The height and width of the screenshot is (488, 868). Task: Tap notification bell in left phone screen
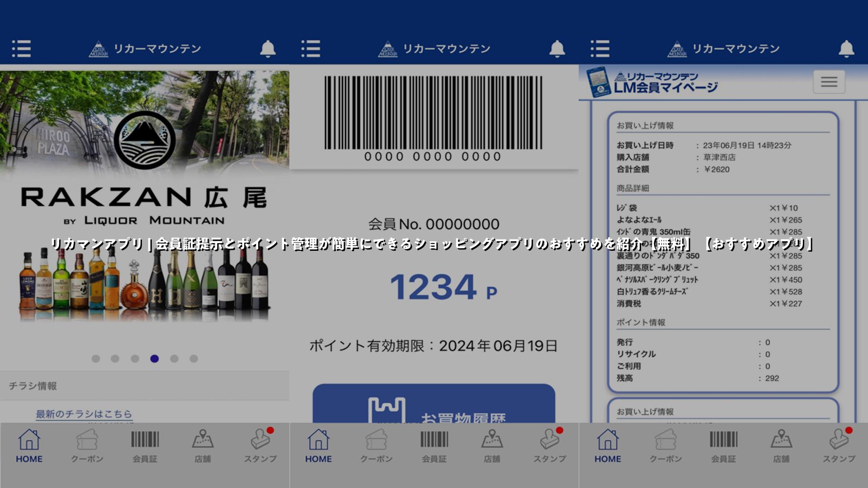click(x=268, y=48)
